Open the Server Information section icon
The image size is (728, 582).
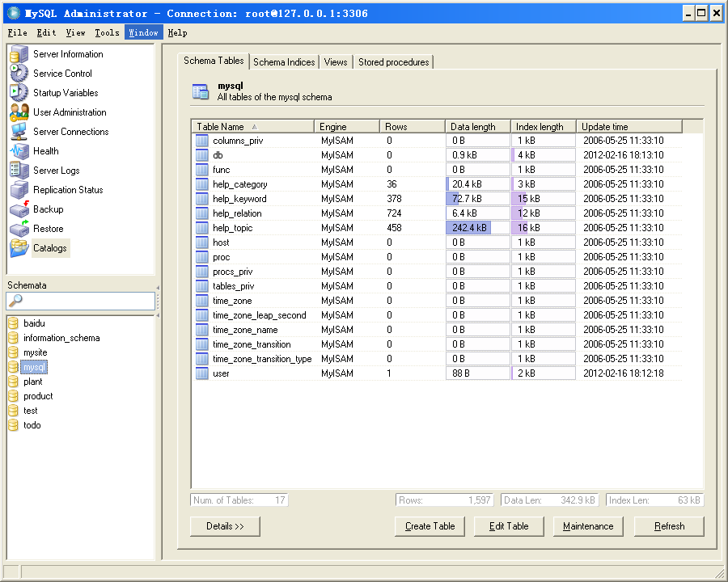click(19, 54)
